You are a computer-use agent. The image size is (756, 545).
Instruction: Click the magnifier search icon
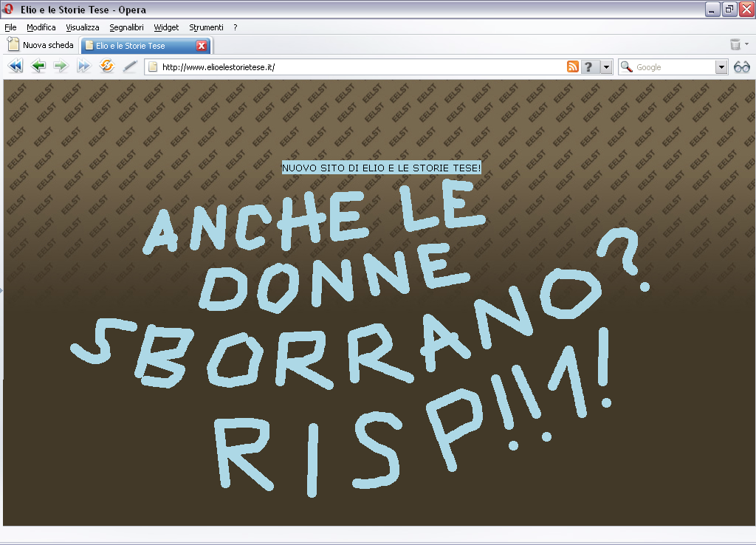[626, 66]
